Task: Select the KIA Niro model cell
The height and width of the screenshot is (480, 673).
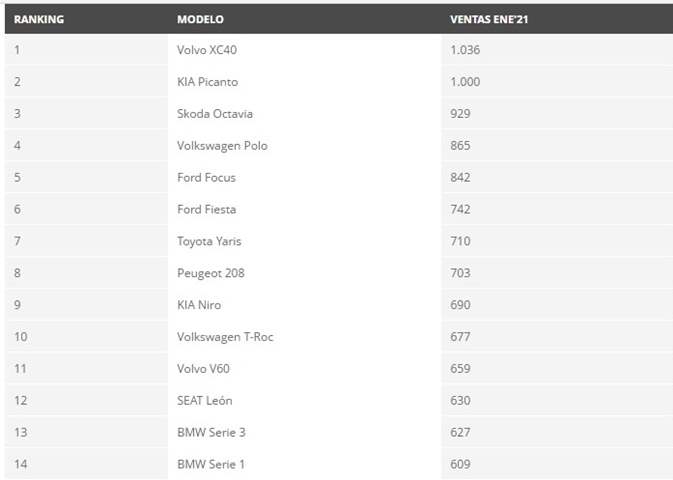Action: point(199,305)
